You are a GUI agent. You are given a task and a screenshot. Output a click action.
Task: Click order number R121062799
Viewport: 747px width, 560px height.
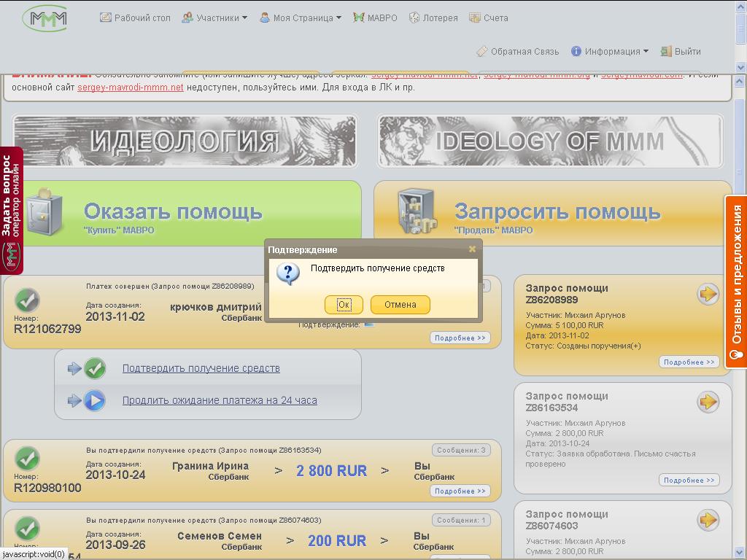(47, 329)
